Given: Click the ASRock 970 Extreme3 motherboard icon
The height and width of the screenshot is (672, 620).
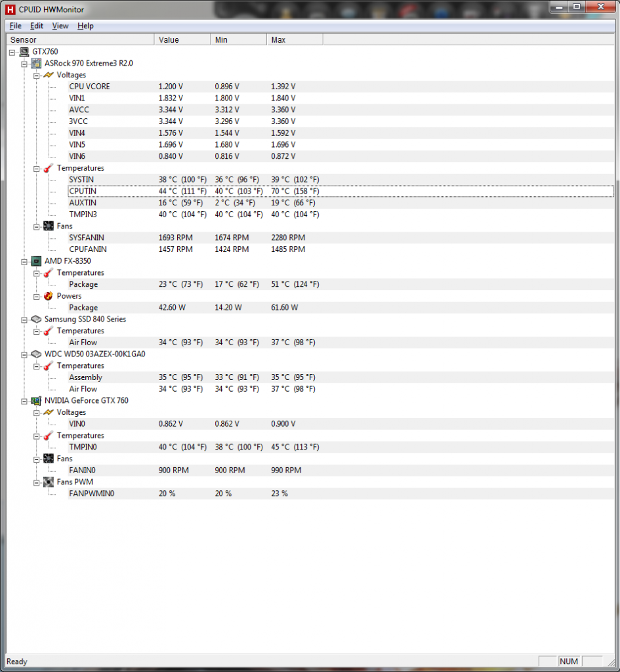Looking at the screenshot, I should point(37,64).
